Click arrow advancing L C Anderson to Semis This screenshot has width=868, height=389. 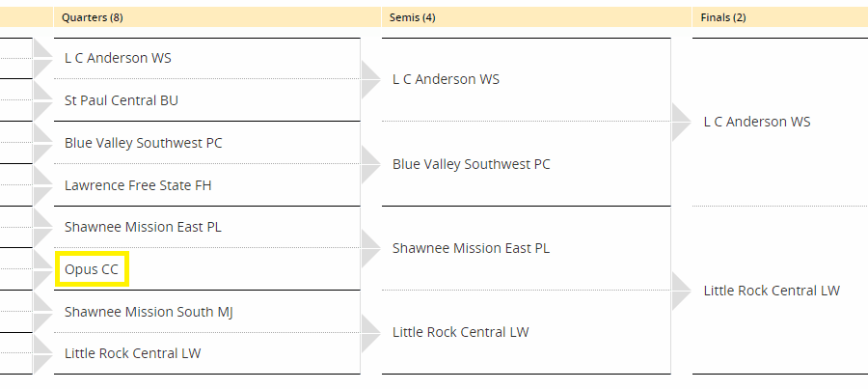pyautogui.click(x=370, y=80)
